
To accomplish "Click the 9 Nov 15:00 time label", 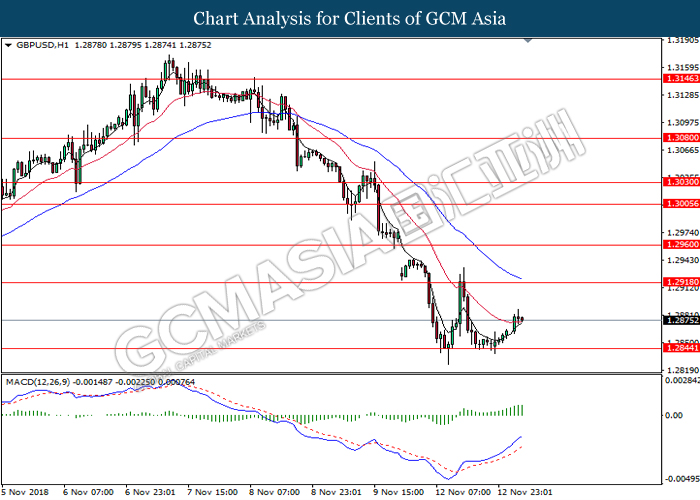I will [x=398, y=492].
